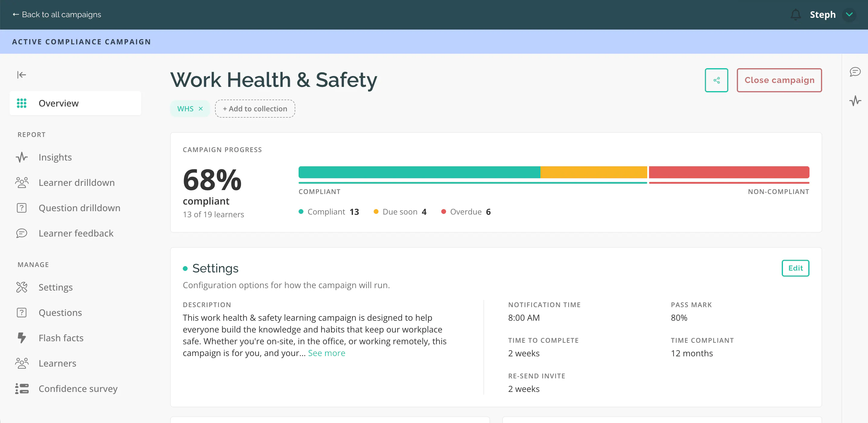Click the Question drilldown question-mark icon
The height and width of the screenshot is (423, 868).
click(x=22, y=208)
